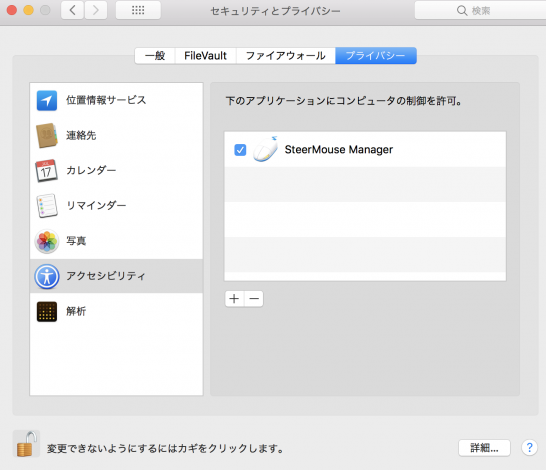Screen dimensions: 546x470
Task: Click the SteerMouse Manager mouse icon
Action: 266,149
